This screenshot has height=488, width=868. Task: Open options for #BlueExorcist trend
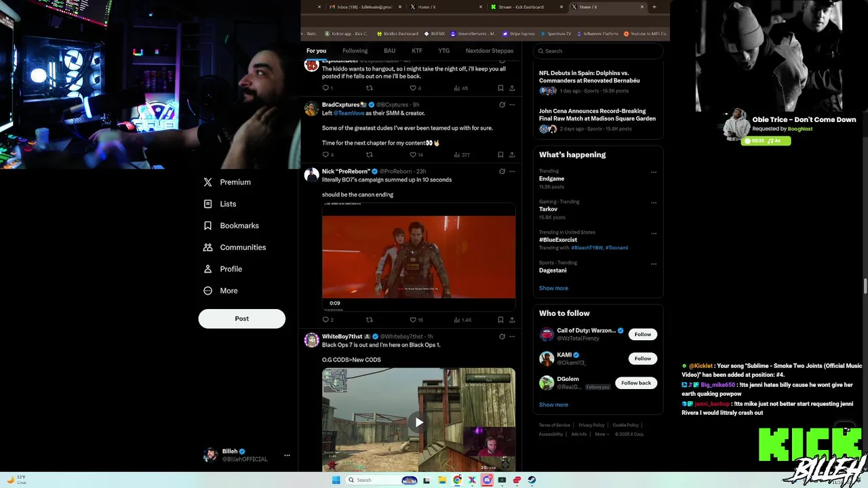coord(654,233)
